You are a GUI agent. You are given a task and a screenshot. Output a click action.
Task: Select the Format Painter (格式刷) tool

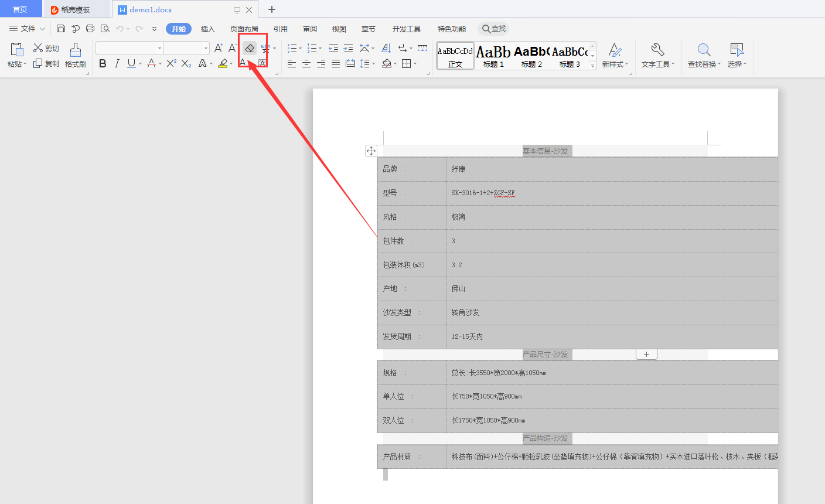[76, 55]
